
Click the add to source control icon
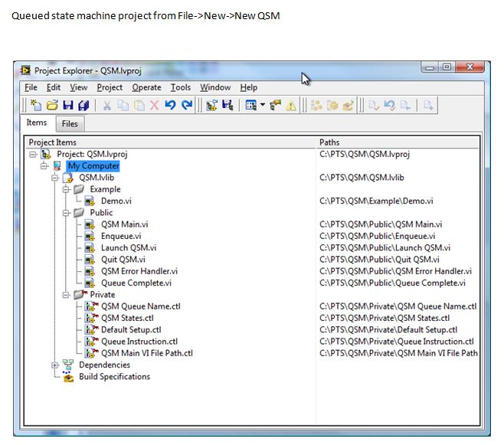pos(428,105)
